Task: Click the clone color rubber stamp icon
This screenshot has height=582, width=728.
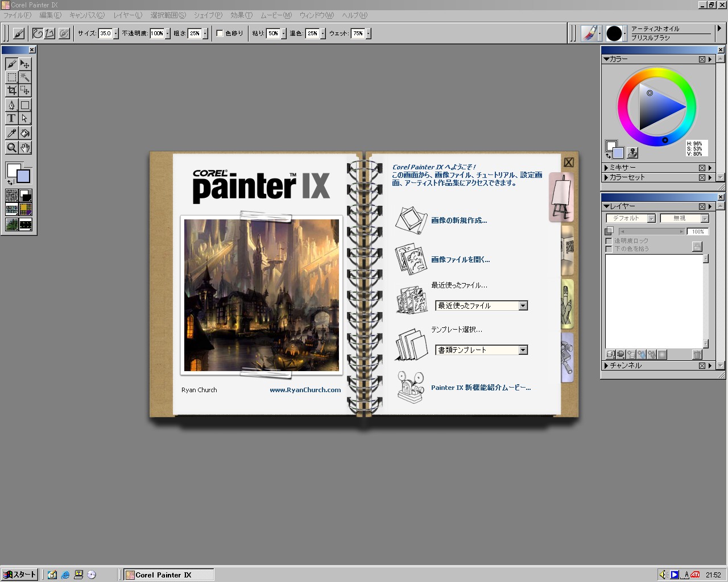Action: click(x=632, y=153)
